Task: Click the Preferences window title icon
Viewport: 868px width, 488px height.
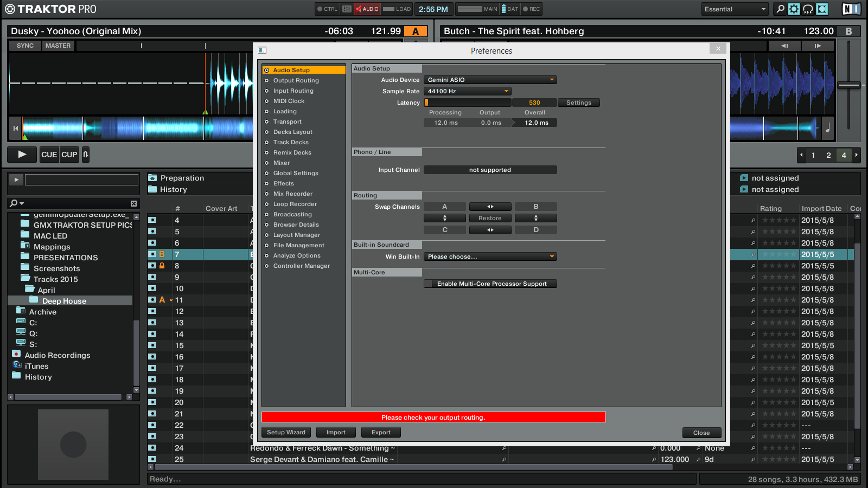Action: coord(262,50)
